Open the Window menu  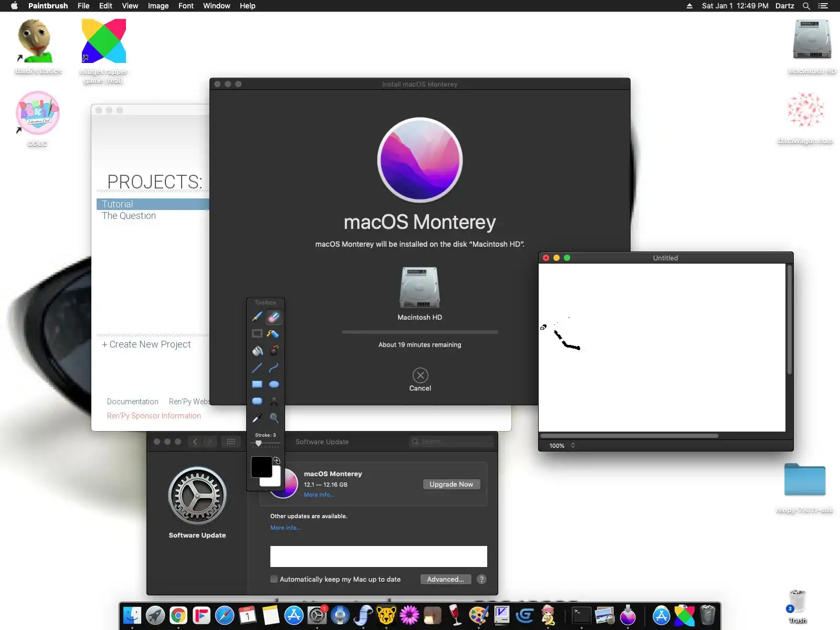coord(217,6)
